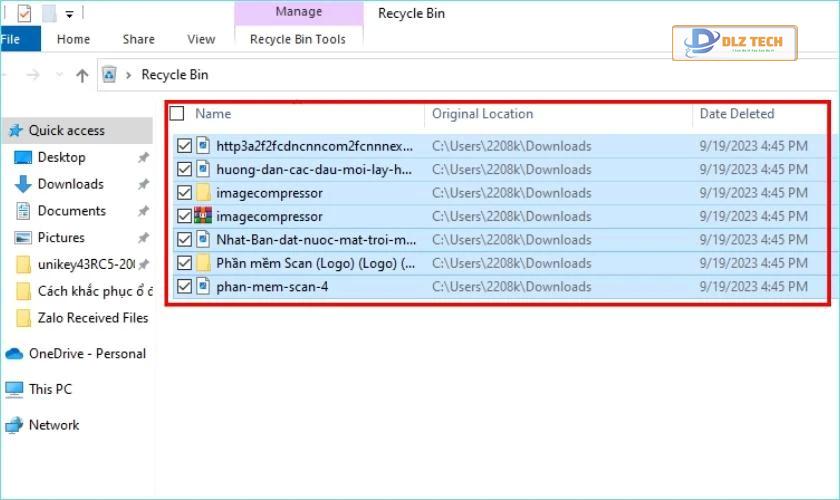The image size is (840, 500).
Task: Click the This PC computer icon
Action: point(14,390)
